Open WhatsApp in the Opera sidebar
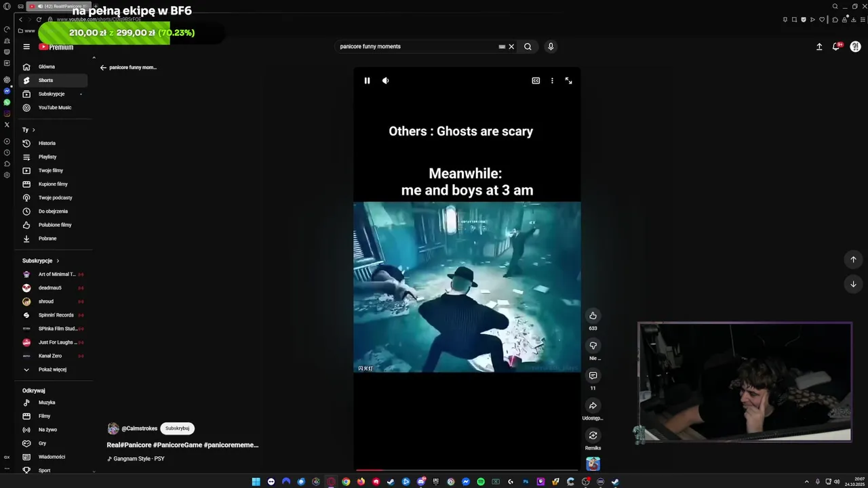 point(7,102)
